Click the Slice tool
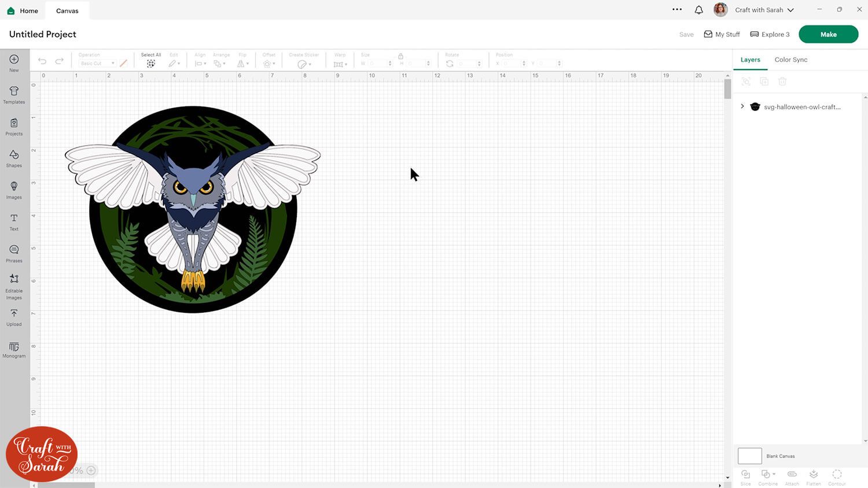Image resolution: width=868 pixels, height=488 pixels. click(746, 477)
